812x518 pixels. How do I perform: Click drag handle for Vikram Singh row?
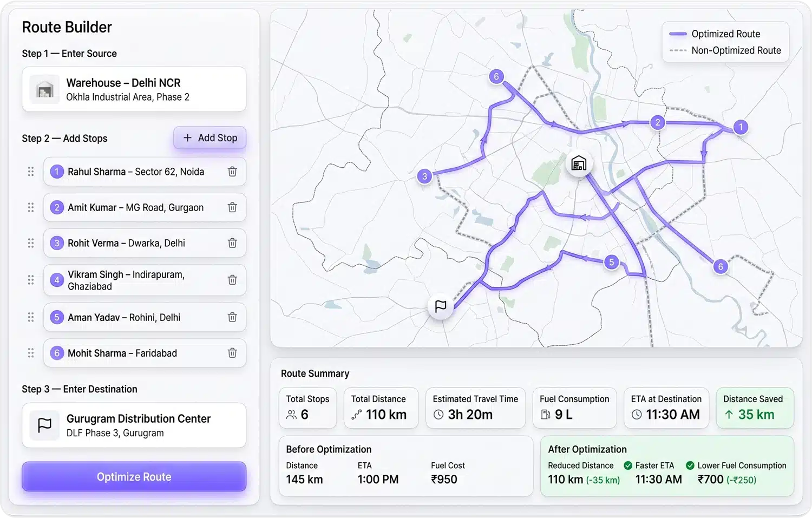pyautogui.click(x=31, y=280)
